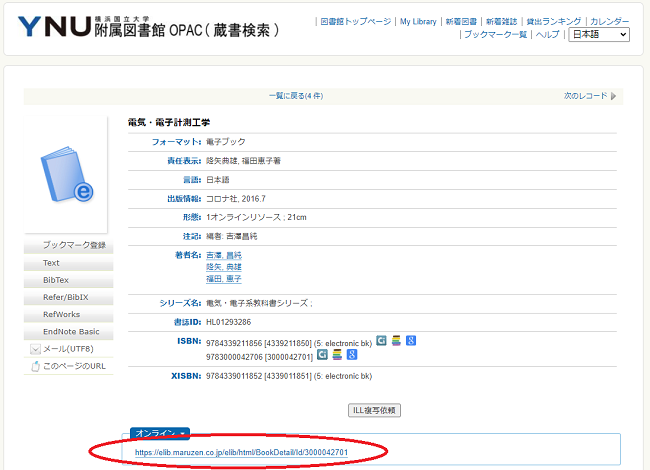Screen dimensions: 650x470
Task: Open My Library in the header
Action: click(x=418, y=22)
